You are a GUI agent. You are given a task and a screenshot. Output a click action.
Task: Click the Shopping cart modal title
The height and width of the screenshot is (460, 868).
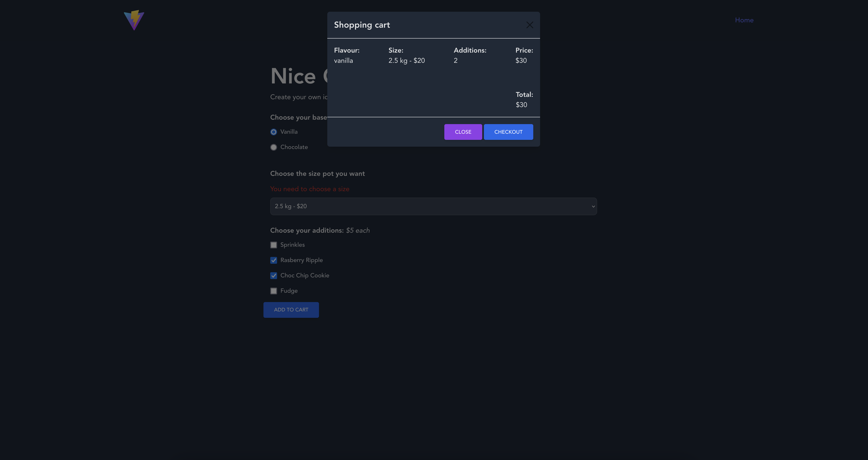(x=362, y=25)
